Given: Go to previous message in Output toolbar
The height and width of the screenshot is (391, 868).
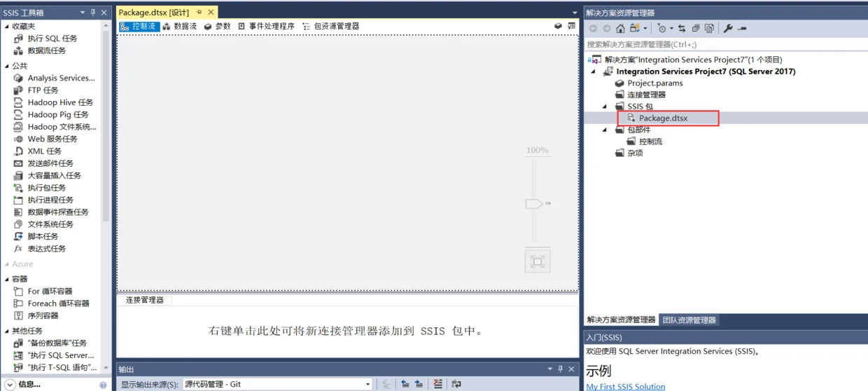Looking at the screenshot, I should click(x=405, y=384).
